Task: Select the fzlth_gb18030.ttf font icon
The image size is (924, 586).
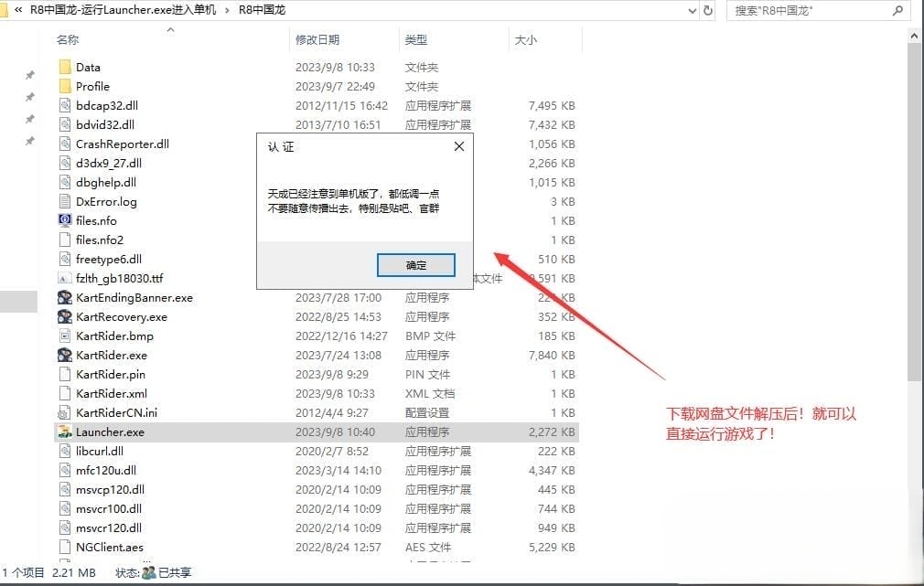Action: pos(65,279)
